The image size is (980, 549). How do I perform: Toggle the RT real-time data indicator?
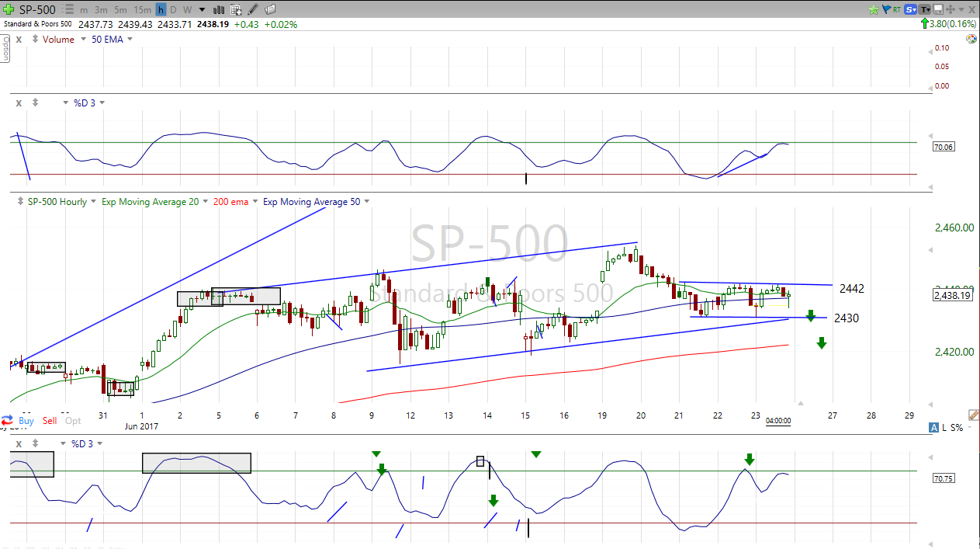point(896,9)
